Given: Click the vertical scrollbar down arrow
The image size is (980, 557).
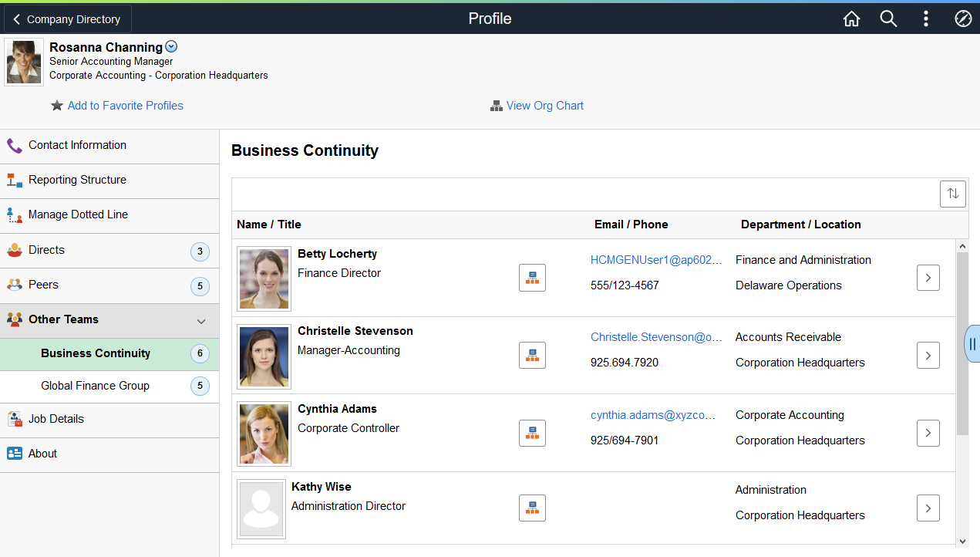Looking at the screenshot, I should click(962, 542).
